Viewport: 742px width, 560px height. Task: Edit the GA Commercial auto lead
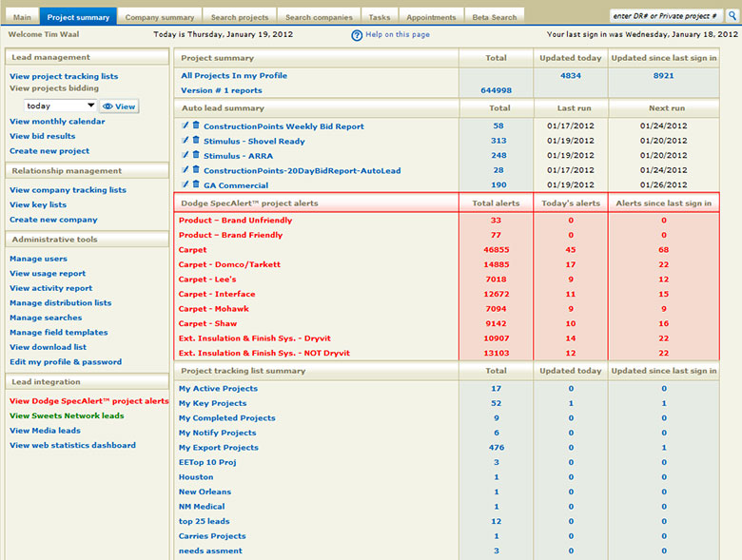point(185,184)
